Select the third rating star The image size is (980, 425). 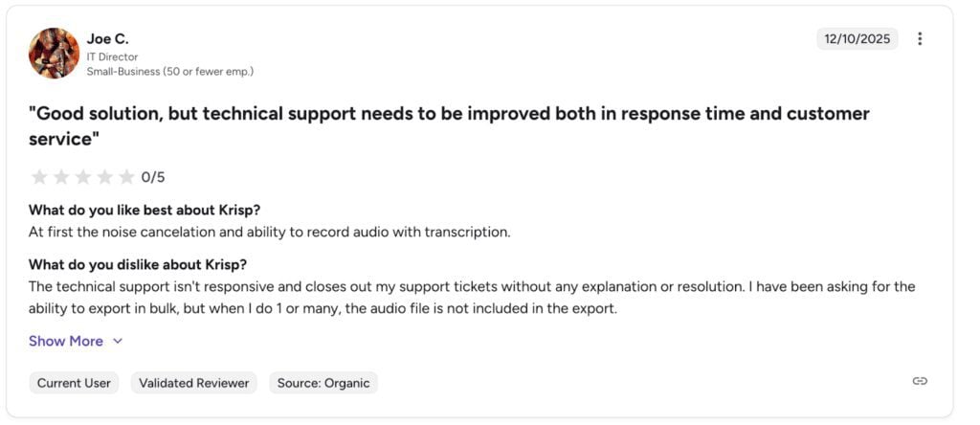83,177
